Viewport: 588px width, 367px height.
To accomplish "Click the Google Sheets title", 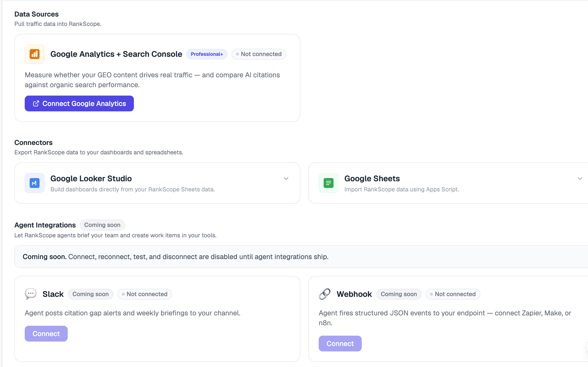I will coord(372,179).
